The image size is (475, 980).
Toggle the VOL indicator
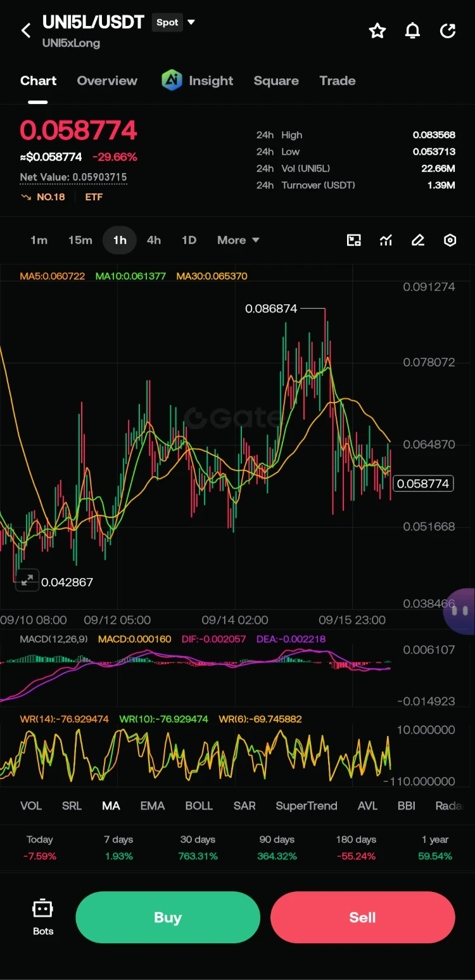(30, 806)
